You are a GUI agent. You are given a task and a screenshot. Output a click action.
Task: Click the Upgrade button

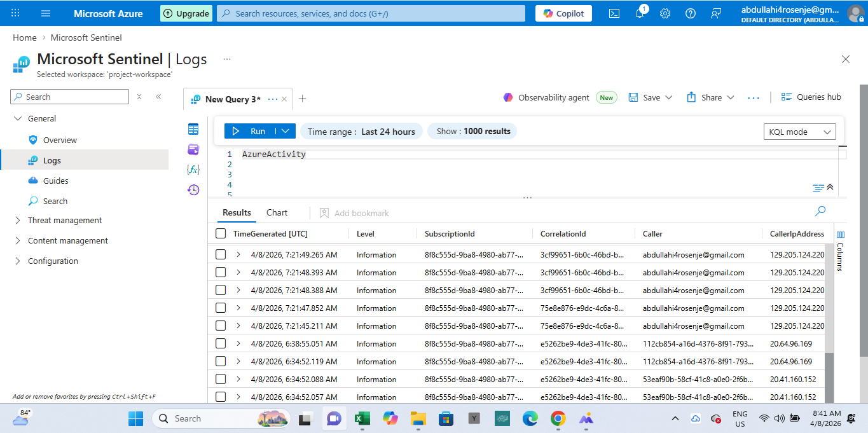point(186,13)
